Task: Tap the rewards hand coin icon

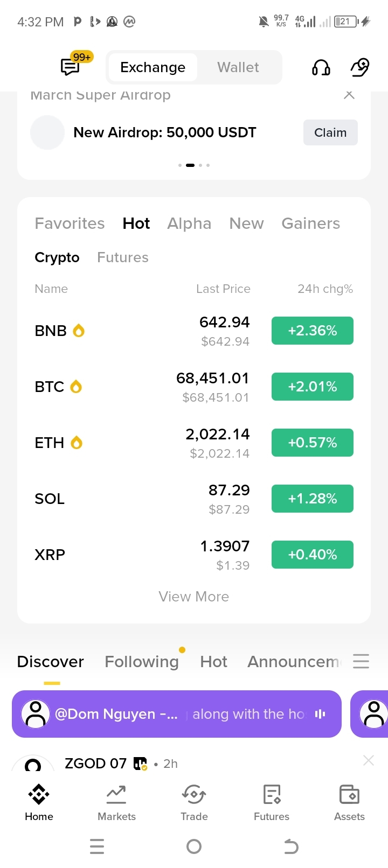Action: (x=360, y=67)
